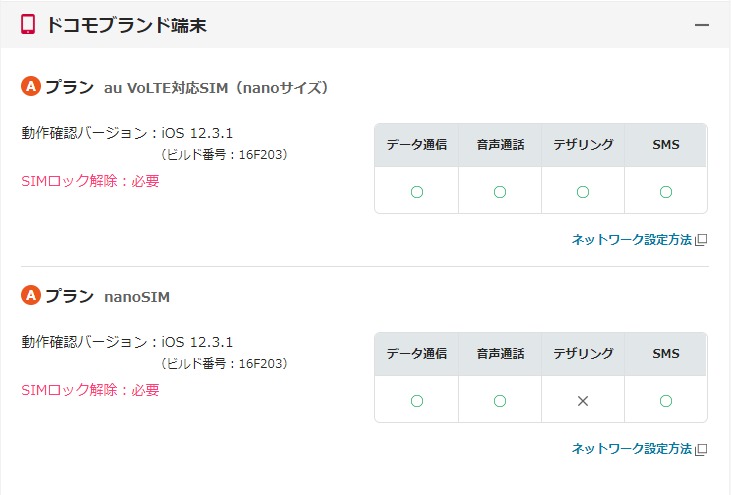Select SMS column header in nanoSIM table
The height and width of the screenshot is (495, 731).
pyautogui.click(x=666, y=354)
